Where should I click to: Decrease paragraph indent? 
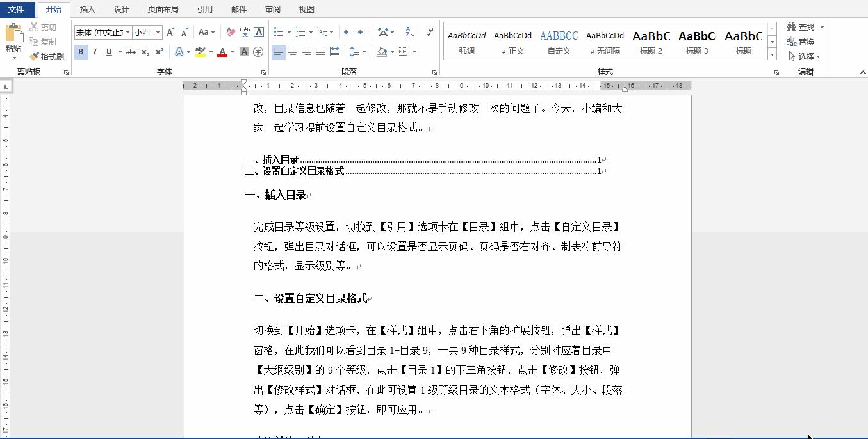pyautogui.click(x=349, y=32)
